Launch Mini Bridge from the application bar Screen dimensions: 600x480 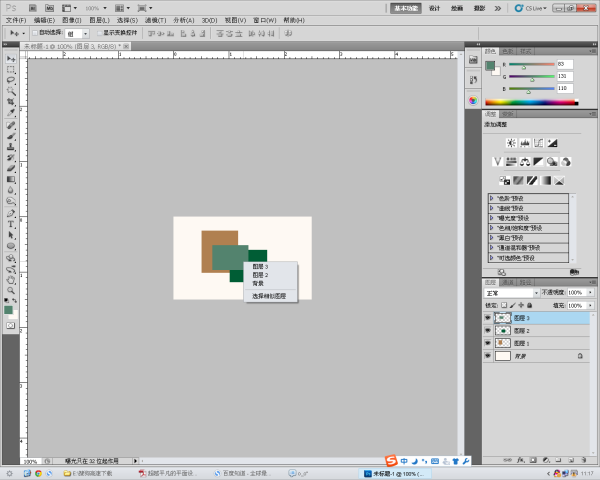point(49,8)
